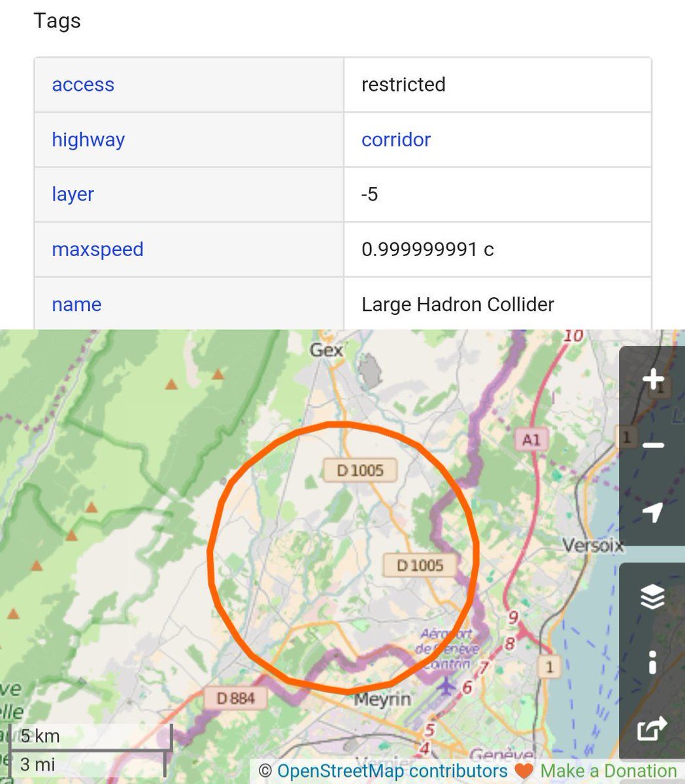Click the Geneva airport plane icon
685x784 pixels.
446,687
